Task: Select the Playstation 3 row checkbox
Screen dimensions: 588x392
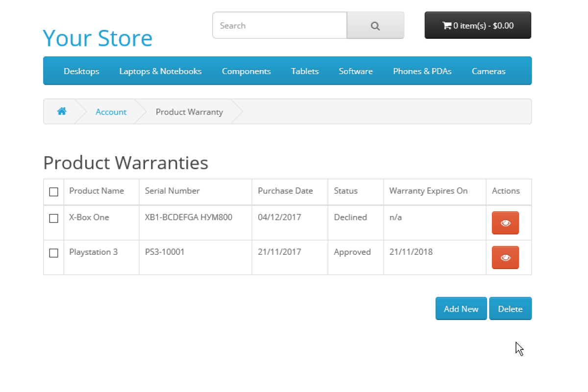Action: (54, 253)
